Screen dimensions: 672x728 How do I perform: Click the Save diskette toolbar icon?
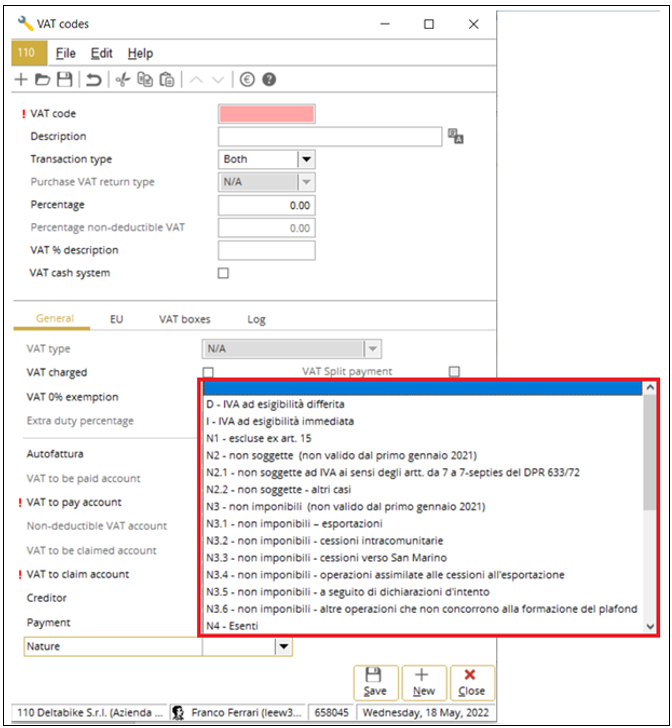pyautogui.click(x=65, y=80)
